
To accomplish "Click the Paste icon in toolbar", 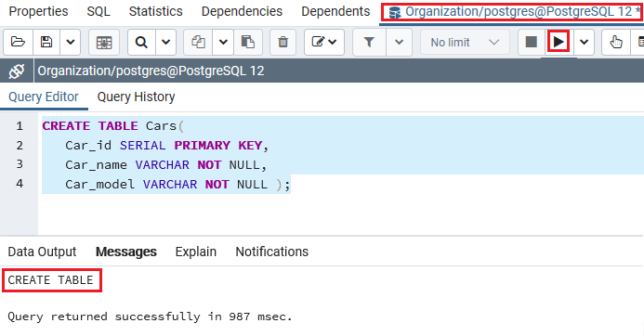I will pyautogui.click(x=248, y=42).
